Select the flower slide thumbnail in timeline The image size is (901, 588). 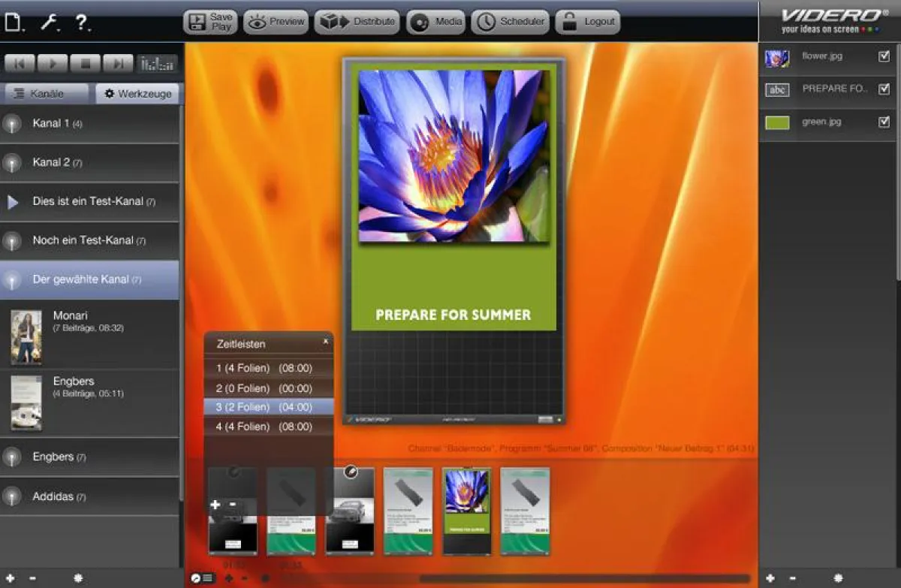466,511
